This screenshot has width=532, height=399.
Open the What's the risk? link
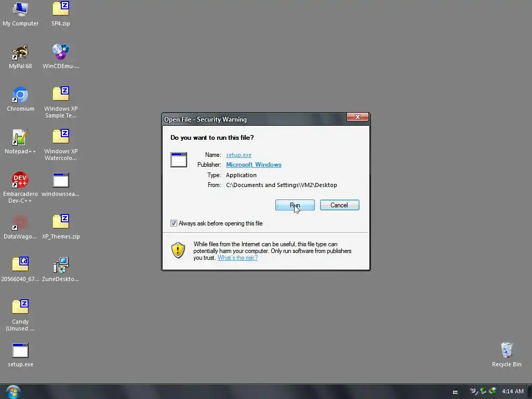[237, 258]
